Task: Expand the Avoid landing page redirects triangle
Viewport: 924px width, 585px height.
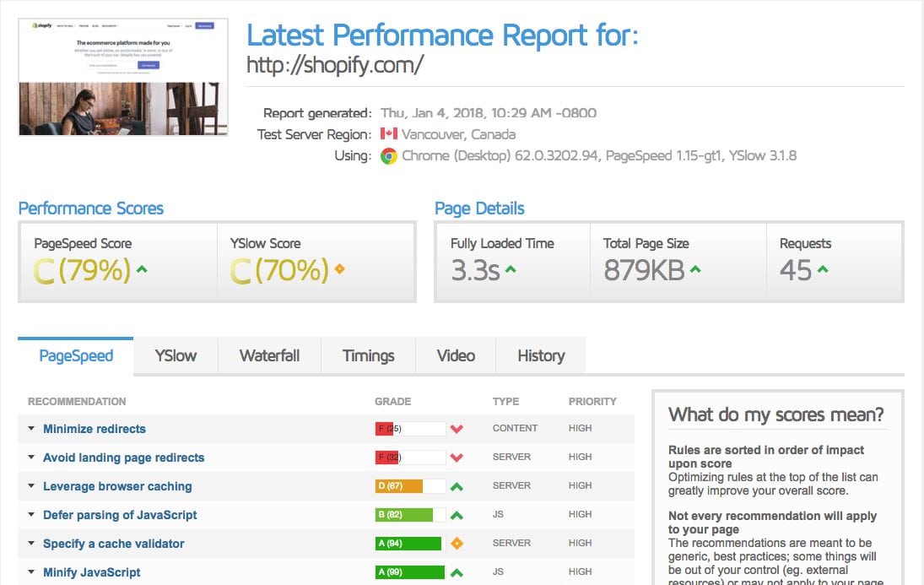Action: coord(31,457)
